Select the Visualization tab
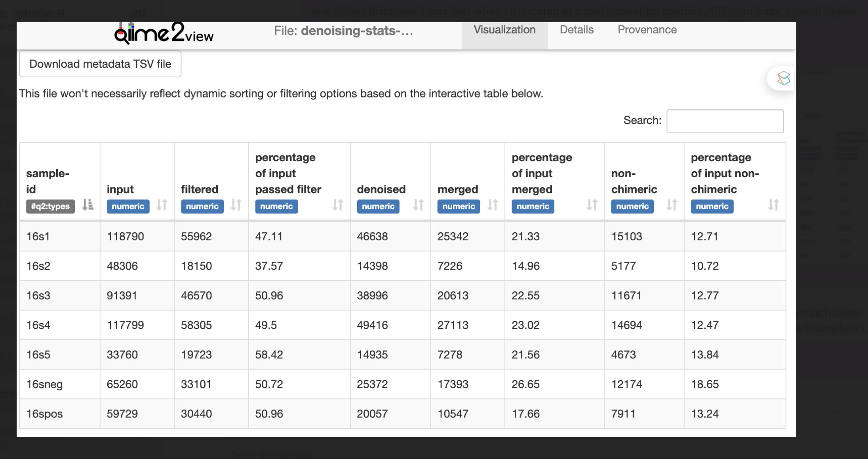This screenshot has height=459, width=868. [504, 30]
